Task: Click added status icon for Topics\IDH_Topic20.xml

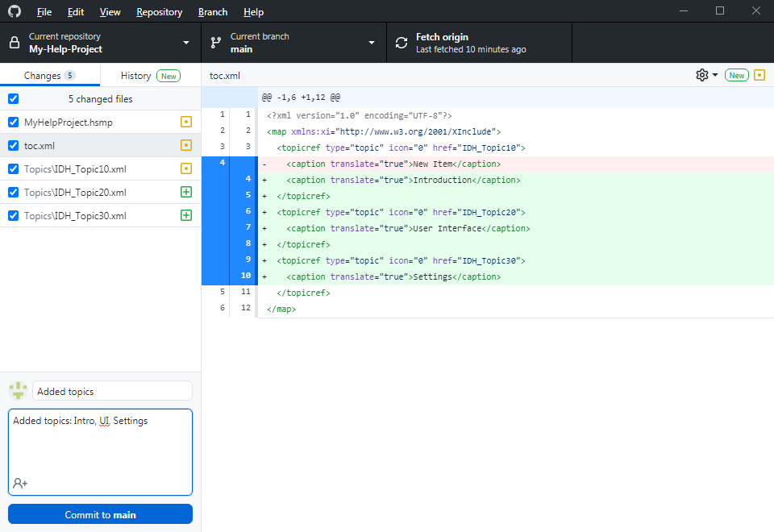Action: (186, 193)
